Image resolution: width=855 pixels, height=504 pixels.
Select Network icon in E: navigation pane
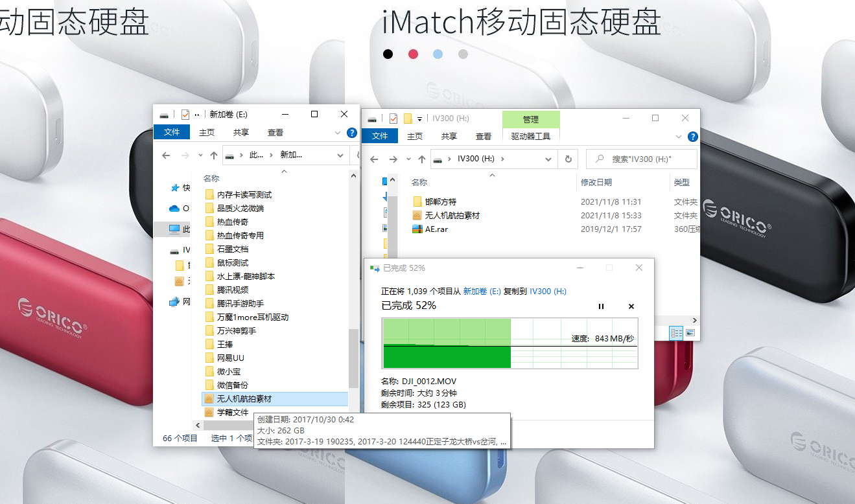pyautogui.click(x=174, y=302)
